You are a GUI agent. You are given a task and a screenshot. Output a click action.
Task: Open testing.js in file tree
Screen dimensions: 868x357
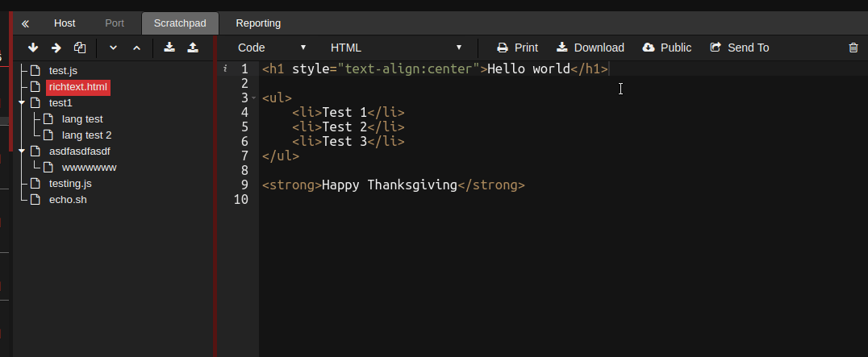tap(70, 184)
